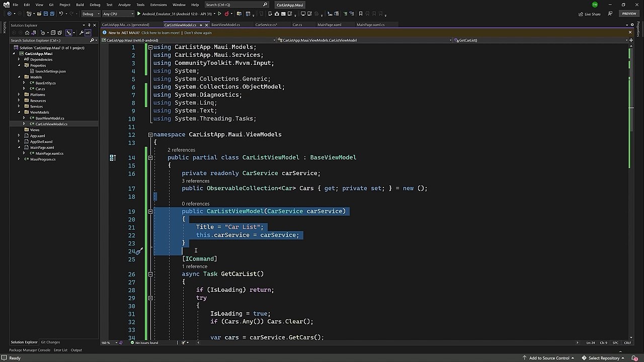Viewport: 644px width, 362px height.
Task: Click the search magnifier in Solution Explorer
Action: [92, 40]
